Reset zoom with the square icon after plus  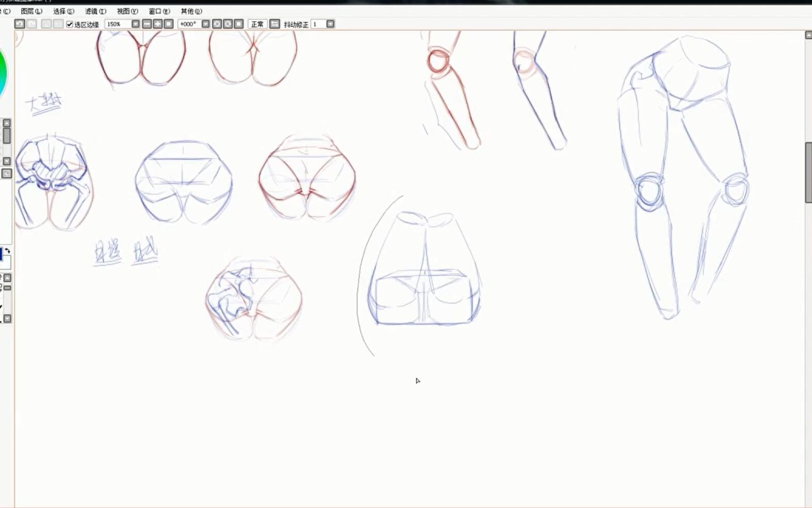point(168,24)
